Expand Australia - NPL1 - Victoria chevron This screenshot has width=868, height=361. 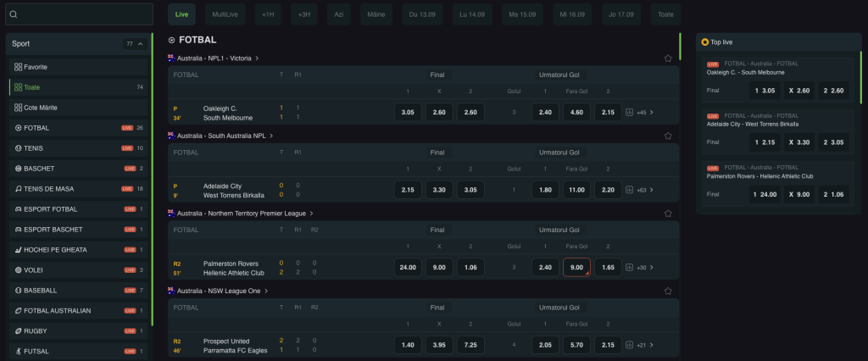pos(258,58)
